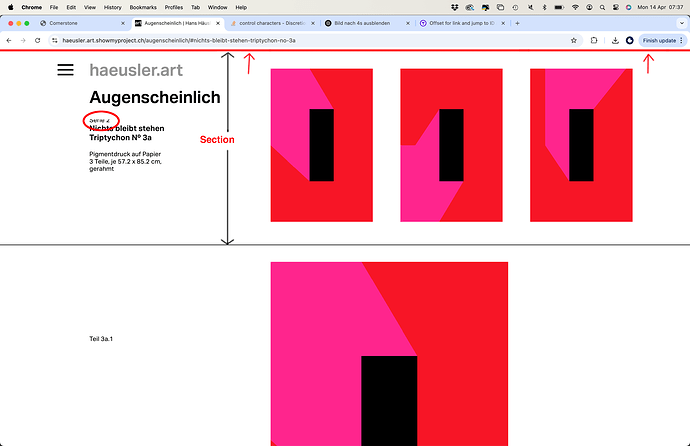Bookmark this page with the star icon
The width and height of the screenshot is (690, 446).
[574, 40]
